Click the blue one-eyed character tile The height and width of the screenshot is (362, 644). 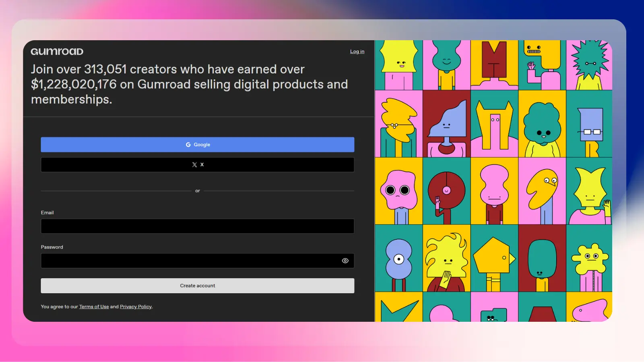(x=399, y=258)
